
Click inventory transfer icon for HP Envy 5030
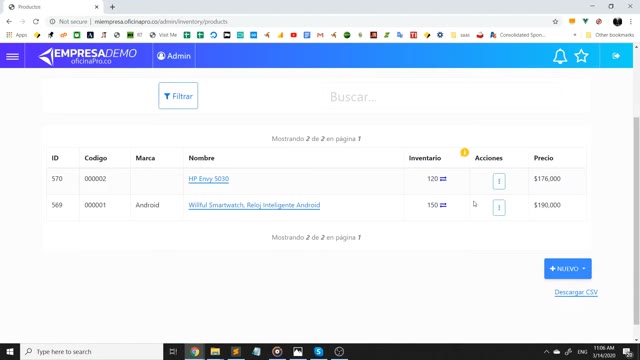click(443, 179)
